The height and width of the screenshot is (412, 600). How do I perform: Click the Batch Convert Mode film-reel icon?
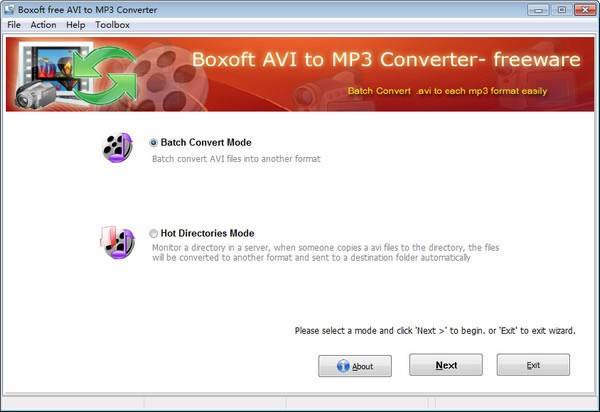[x=118, y=148]
